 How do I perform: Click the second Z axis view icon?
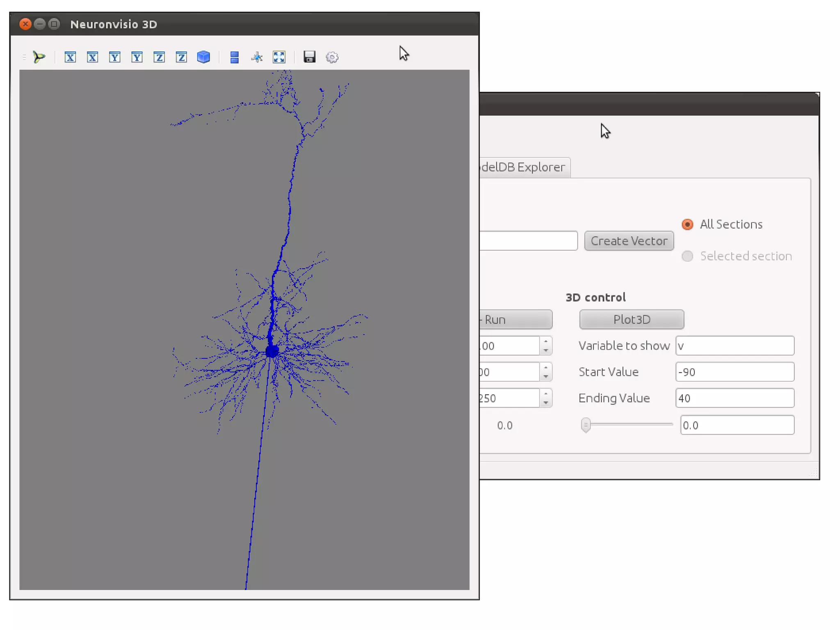click(181, 57)
